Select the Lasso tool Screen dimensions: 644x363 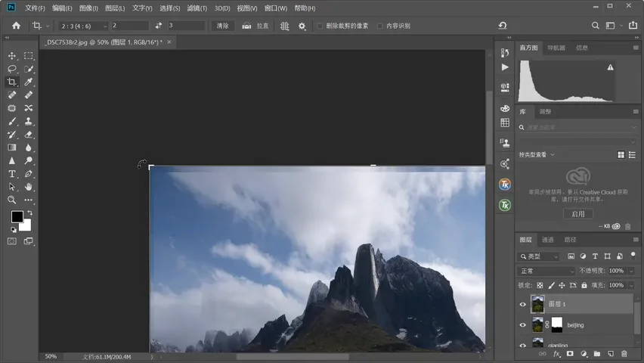12,69
